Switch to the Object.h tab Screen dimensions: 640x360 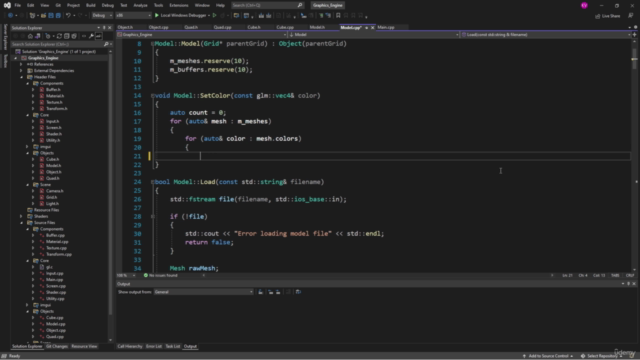pyautogui.click(x=125, y=27)
